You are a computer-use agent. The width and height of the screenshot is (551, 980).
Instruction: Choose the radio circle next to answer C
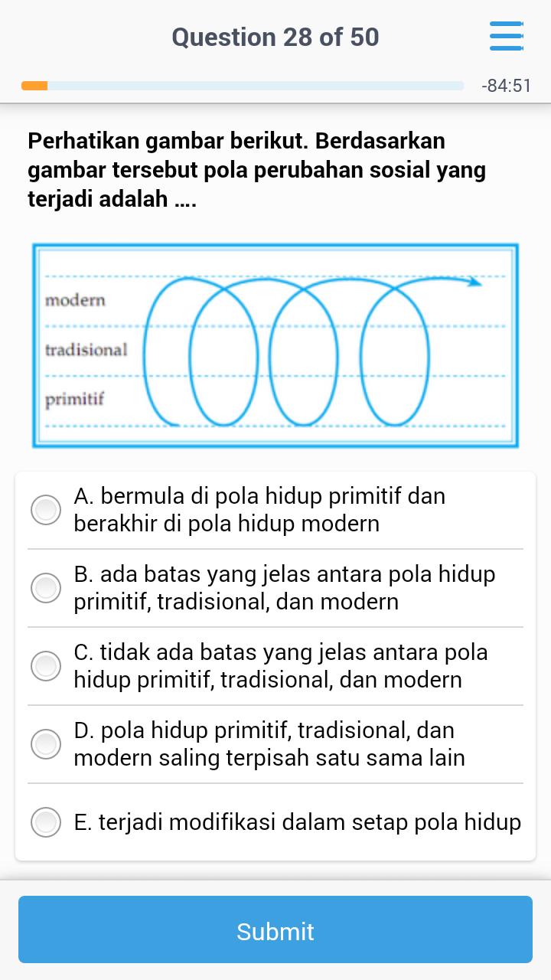[46, 666]
